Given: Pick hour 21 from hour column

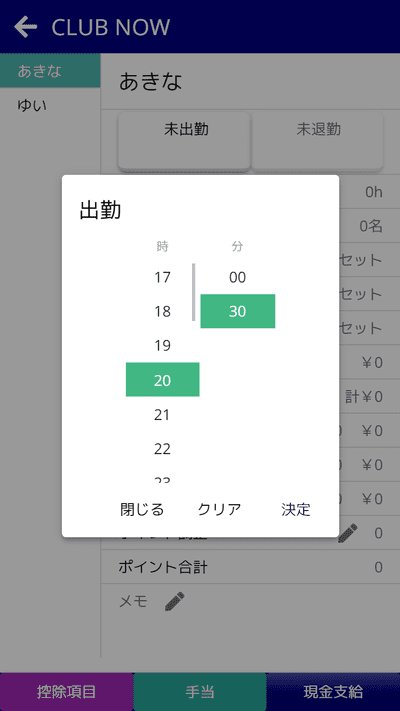Looking at the screenshot, I should 162,414.
